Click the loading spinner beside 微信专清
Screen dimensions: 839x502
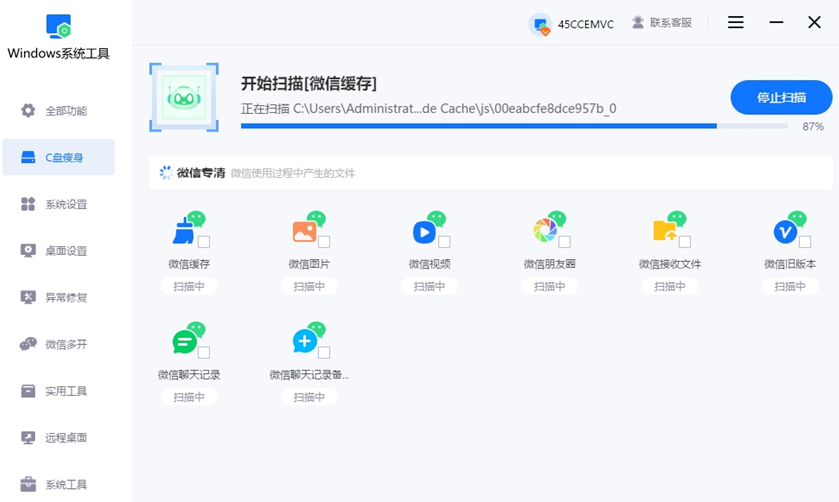(x=166, y=172)
